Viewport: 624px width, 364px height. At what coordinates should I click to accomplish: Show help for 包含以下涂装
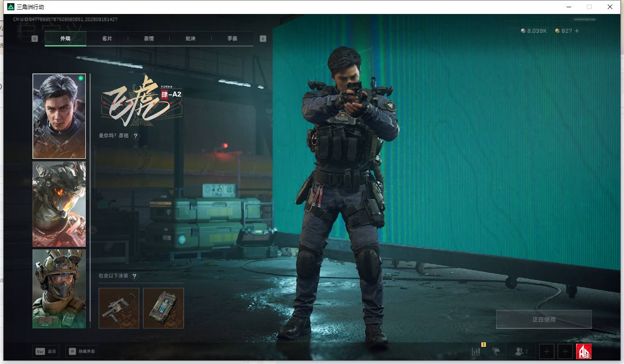coord(134,276)
